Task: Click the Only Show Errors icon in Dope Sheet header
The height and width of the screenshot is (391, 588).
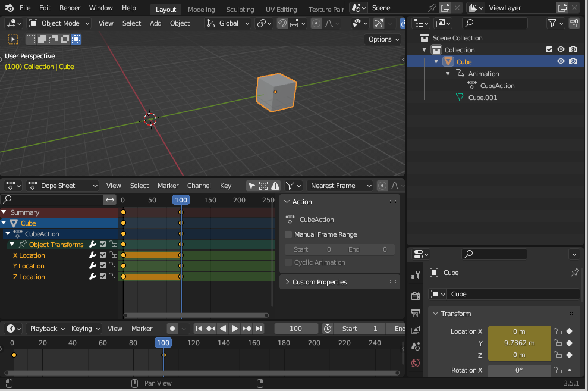Action: (275, 186)
